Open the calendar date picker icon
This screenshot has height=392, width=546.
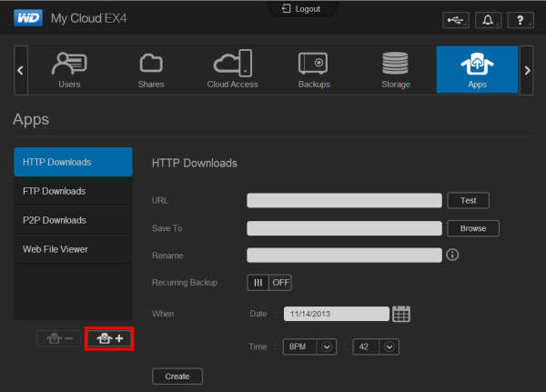tap(401, 314)
